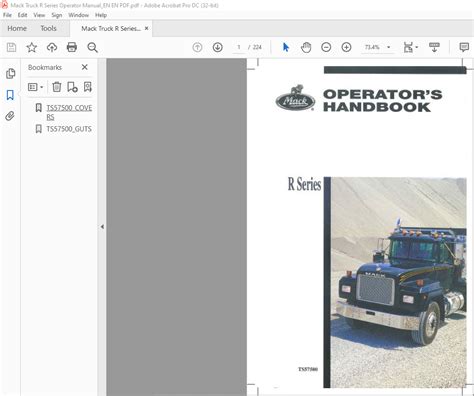Switch to the Home tab
The image size is (474, 396).
click(x=17, y=28)
